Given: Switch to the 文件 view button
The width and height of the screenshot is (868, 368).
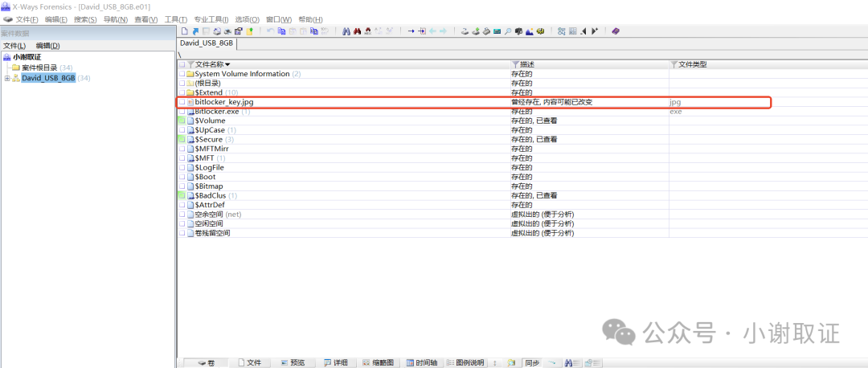Looking at the screenshot, I should (x=250, y=363).
